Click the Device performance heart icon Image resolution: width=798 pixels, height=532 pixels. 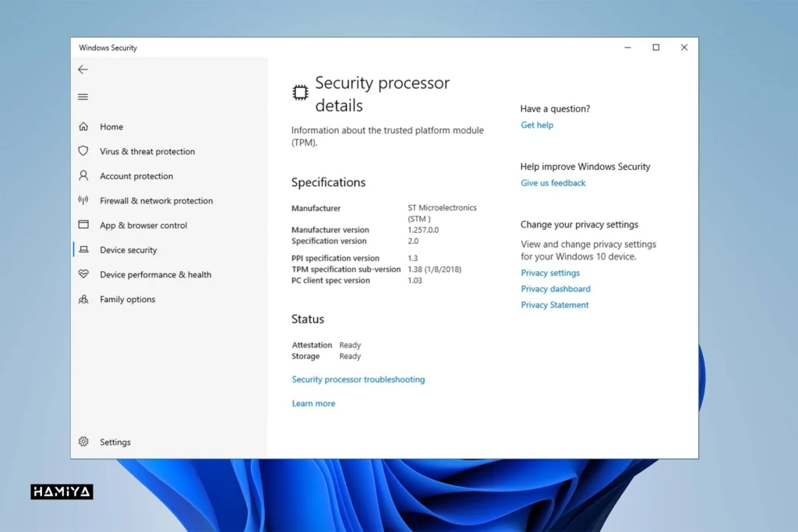click(x=83, y=274)
